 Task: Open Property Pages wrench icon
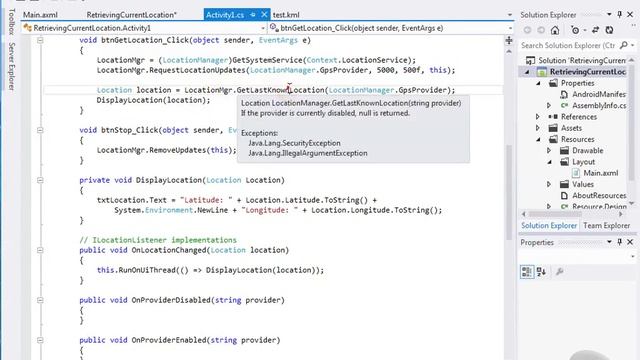560,272
